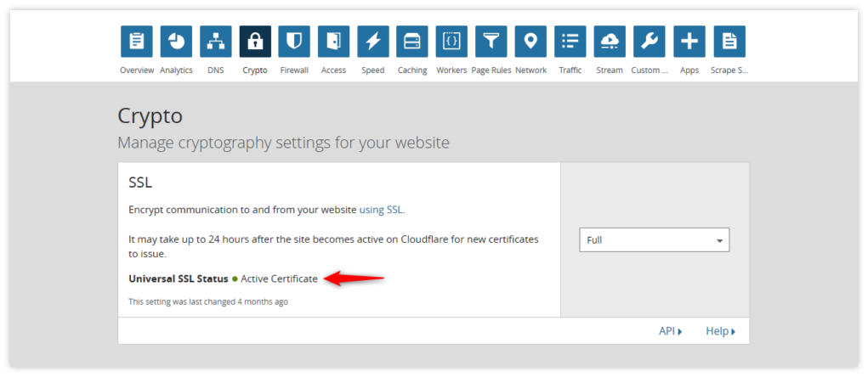Screen dimensions: 868x377
Task: Click the 'Active Certificate' status text
Action: pos(279,279)
